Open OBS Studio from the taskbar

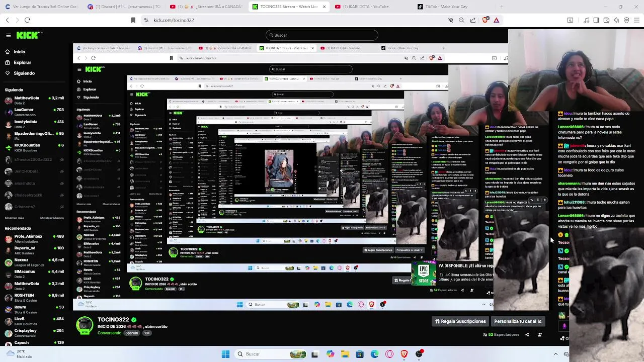tap(419, 354)
